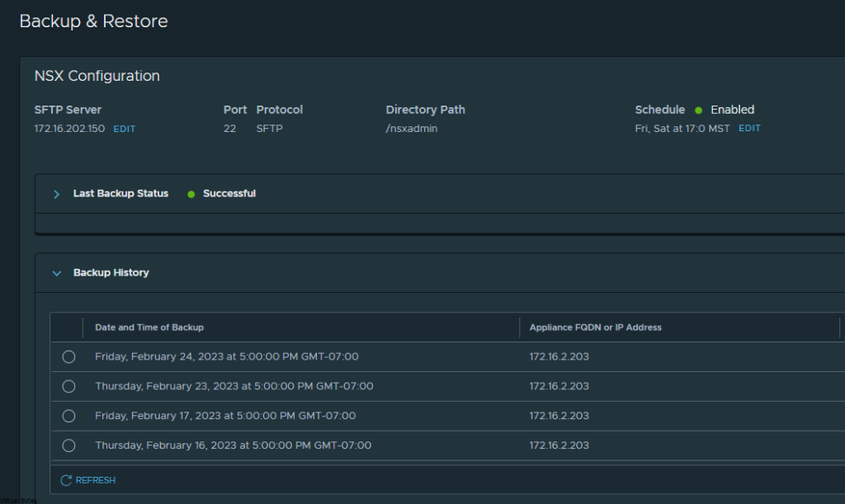Click the Thursday, February 23, 2023 backup date text
The height and width of the screenshot is (504, 845).
(x=234, y=387)
